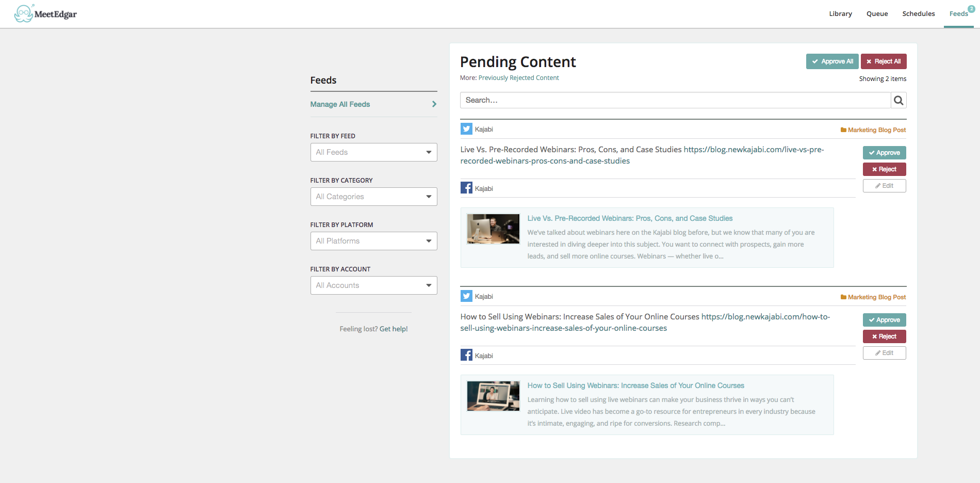The width and height of the screenshot is (980, 483).
Task: Select the Feeds tab
Action: (958, 14)
